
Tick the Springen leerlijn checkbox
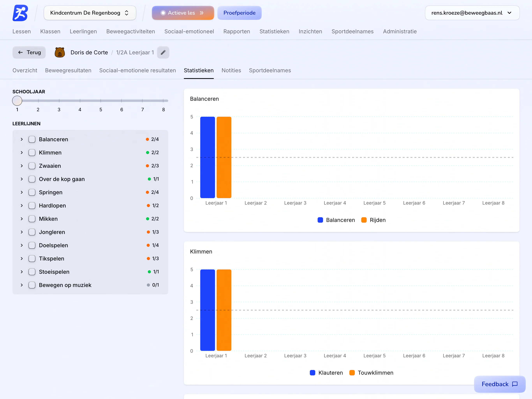tap(32, 192)
